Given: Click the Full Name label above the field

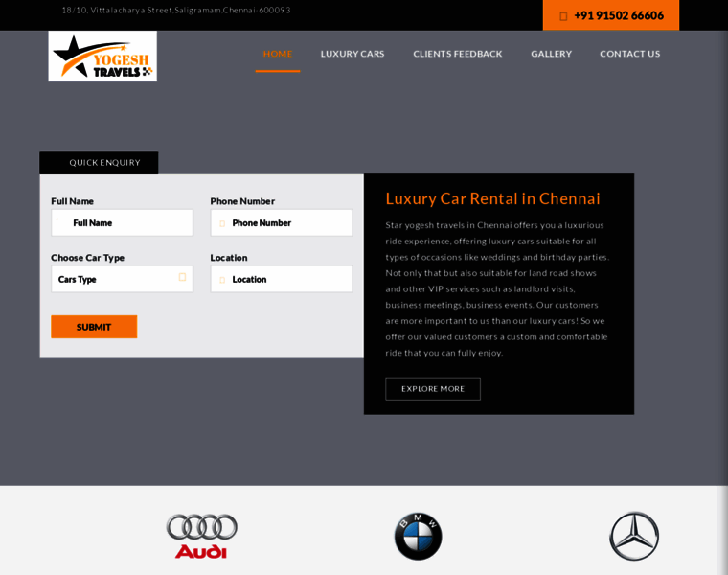Looking at the screenshot, I should tap(73, 201).
